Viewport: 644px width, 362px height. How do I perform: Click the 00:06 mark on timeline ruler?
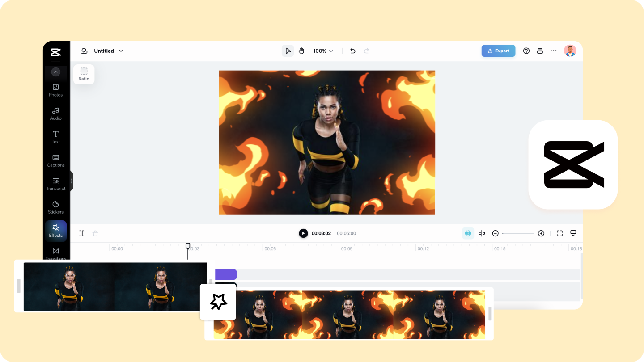click(x=270, y=249)
